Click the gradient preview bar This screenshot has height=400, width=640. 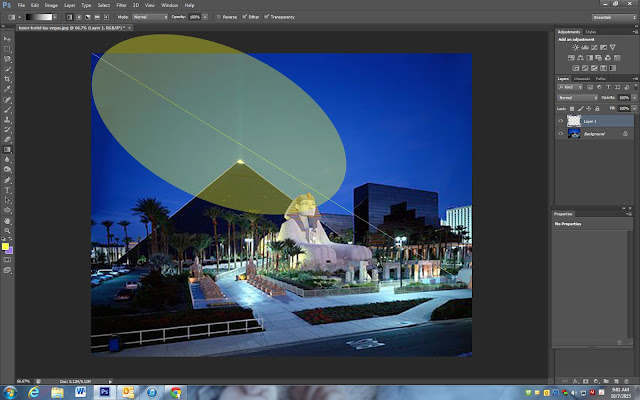(39, 17)
